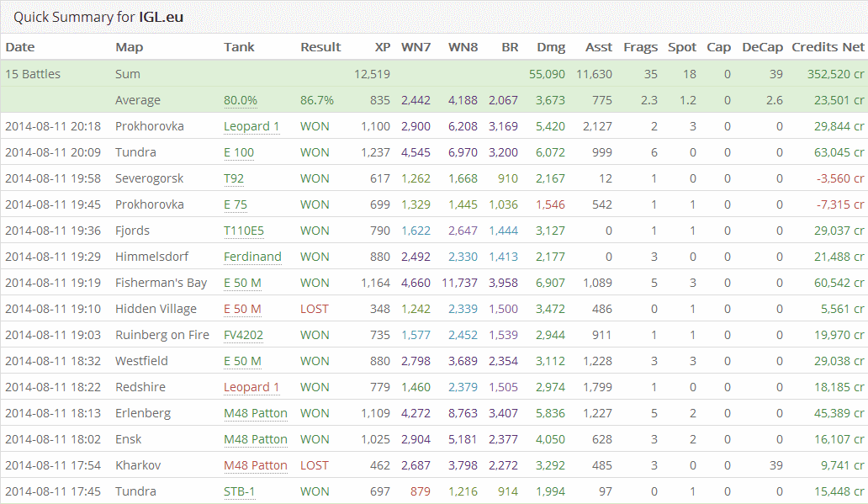Image resolution: width=868 pixels, height=504 pixels.
Task: Select the 352,520 cr credits sum
Action: [x=835, y=74]
